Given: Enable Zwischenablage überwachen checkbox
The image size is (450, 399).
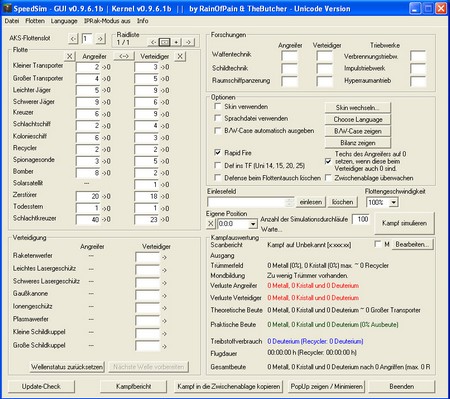Looking at the screenshot, I should [x=328, y=178].
